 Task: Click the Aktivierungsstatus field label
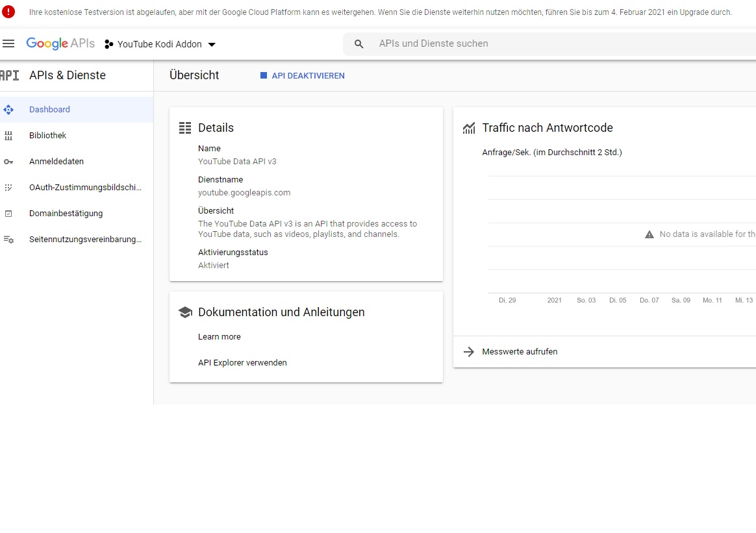click(x=233, y=253)
